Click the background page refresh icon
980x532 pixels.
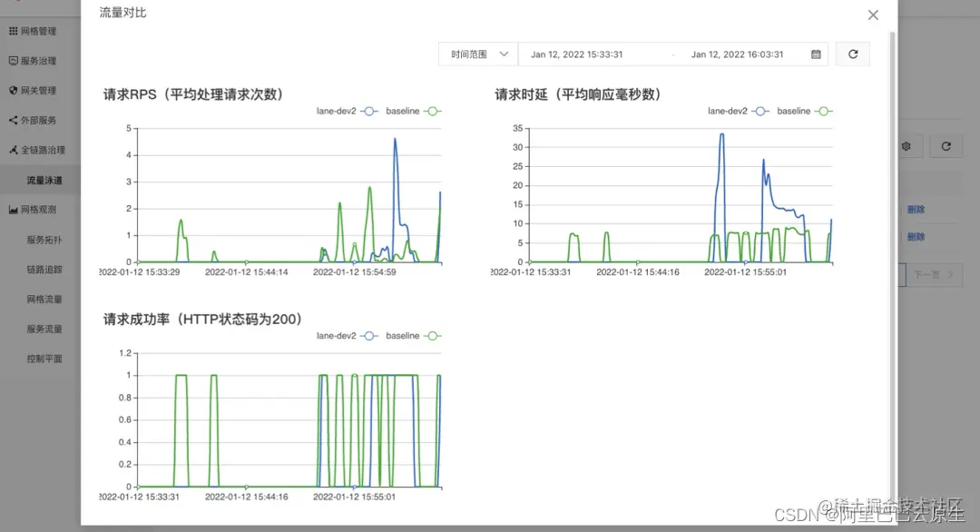point(946,146)
